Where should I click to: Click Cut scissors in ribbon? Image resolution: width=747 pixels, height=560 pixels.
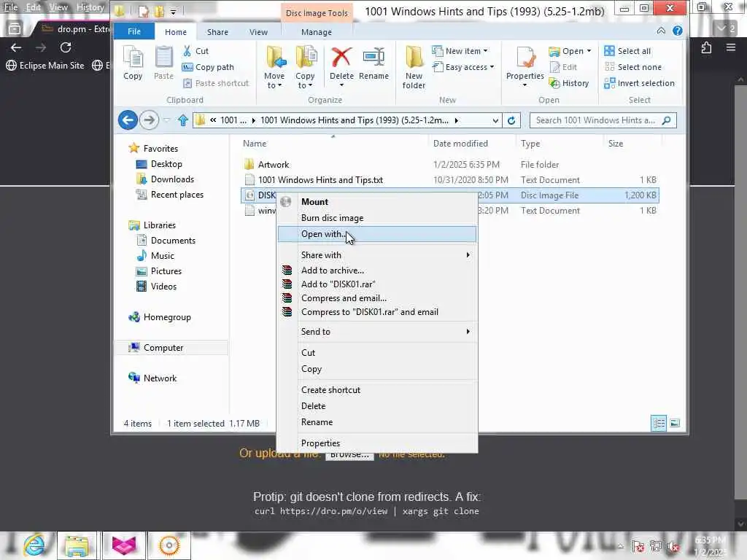pos(196,51)
